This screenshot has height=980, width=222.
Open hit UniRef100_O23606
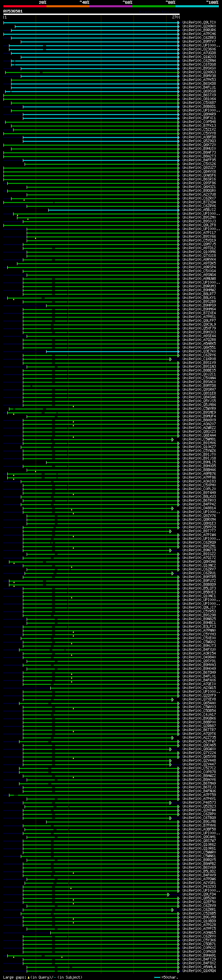click(199, 49)
